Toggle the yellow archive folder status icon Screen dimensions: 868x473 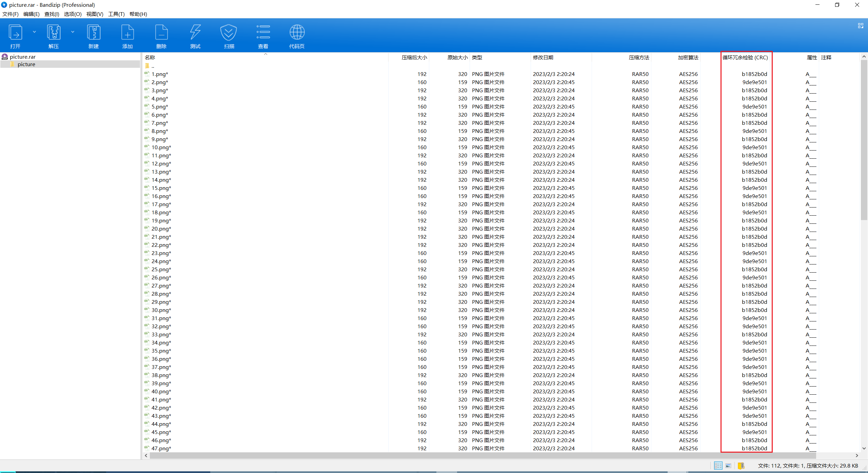[741, 466]
